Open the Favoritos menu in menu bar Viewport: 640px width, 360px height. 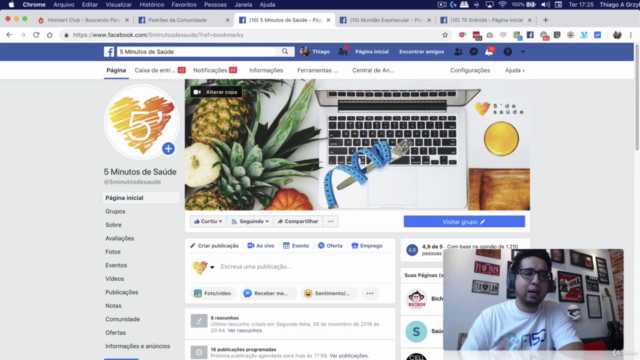(x=184, y=4)
